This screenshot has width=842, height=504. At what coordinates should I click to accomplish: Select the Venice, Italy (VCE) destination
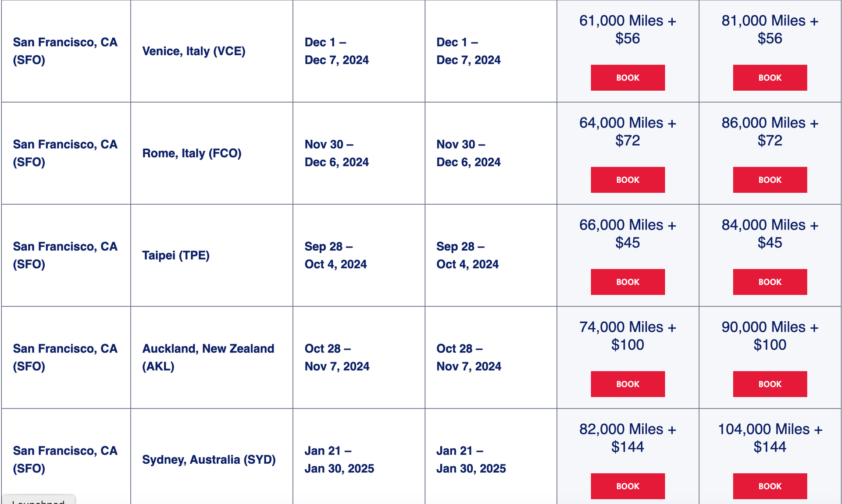[x=194, y=51]
